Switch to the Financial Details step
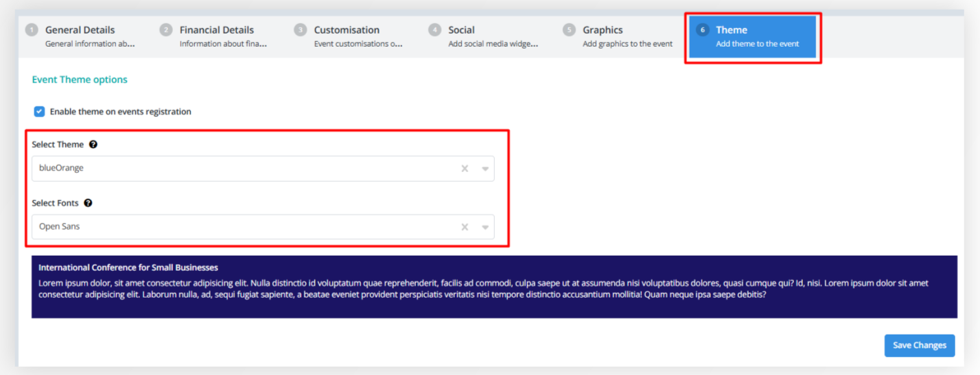980x375 pixels. pos(218,36)
